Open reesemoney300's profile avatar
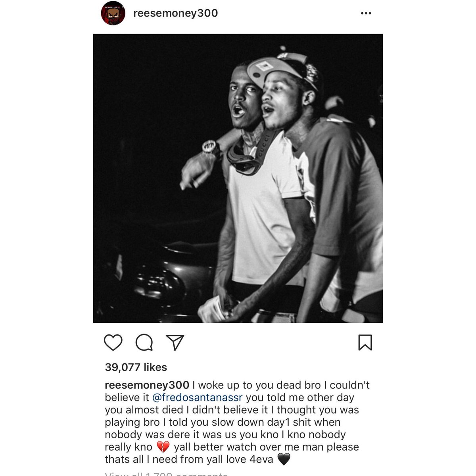Image resolution: width=476 pixels, height=476 pixels. pos(113,13)
